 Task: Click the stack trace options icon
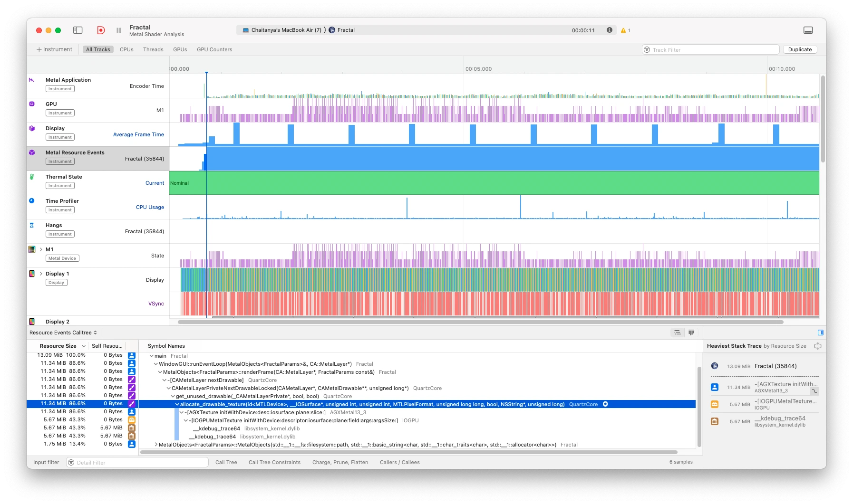[818, 346]
